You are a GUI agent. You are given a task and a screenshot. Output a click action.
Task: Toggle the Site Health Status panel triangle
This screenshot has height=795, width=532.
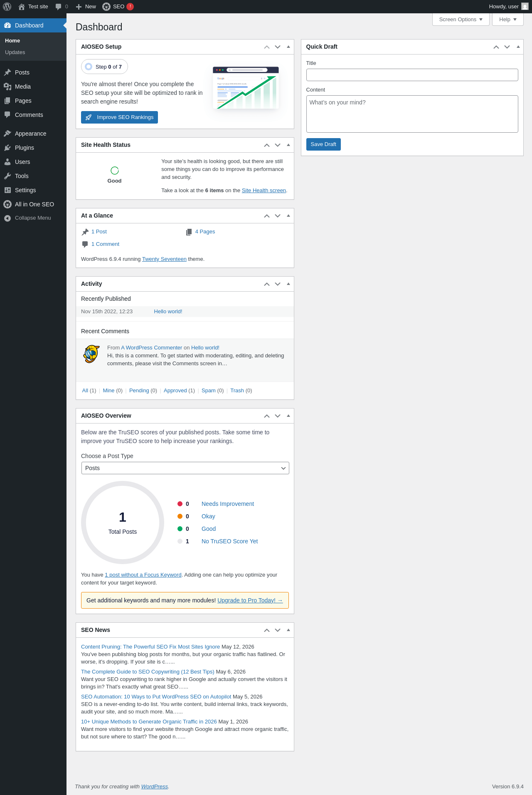(x=288, y=145)
